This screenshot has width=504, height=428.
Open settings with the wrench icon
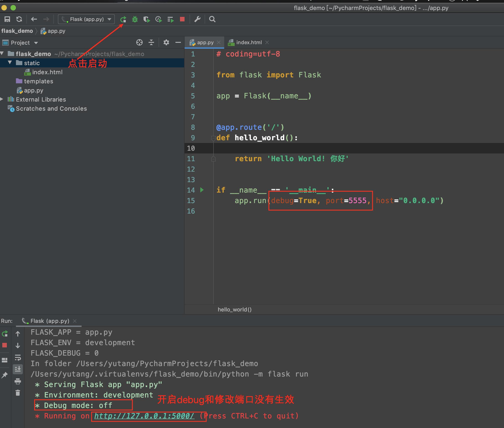coord(197,19)
